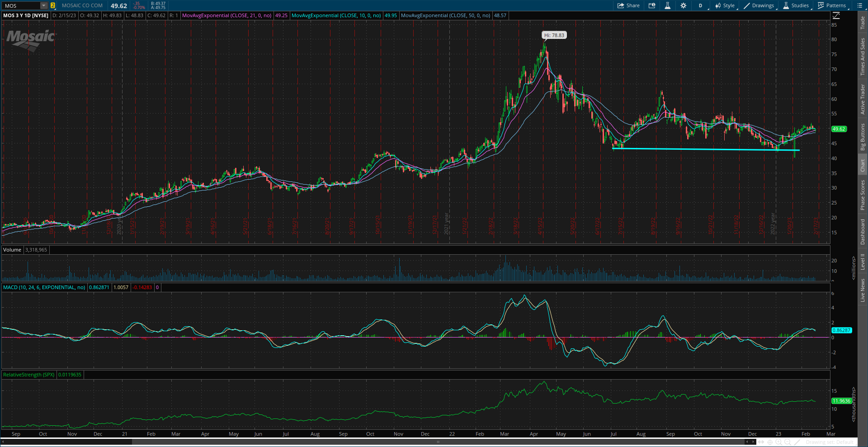This screenshot has height=447, width=868.
Task: Open the Drawing set: Default selector
Action: [830, 442]
